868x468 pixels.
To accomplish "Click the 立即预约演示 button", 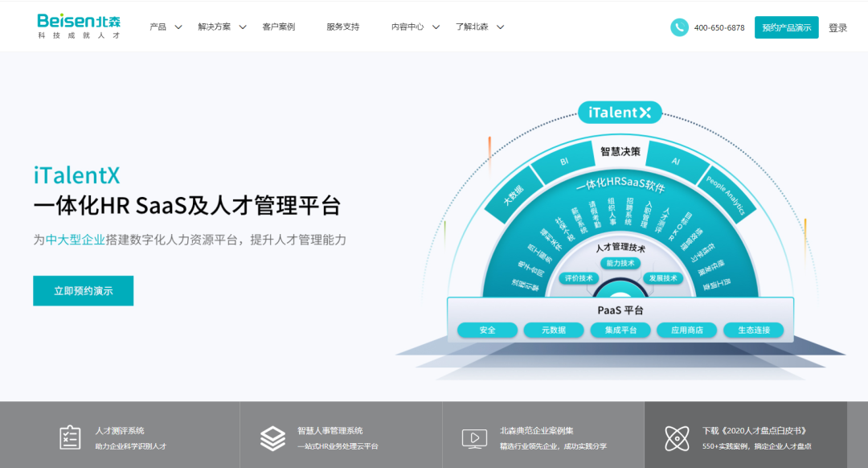I will tap(83, 291).
